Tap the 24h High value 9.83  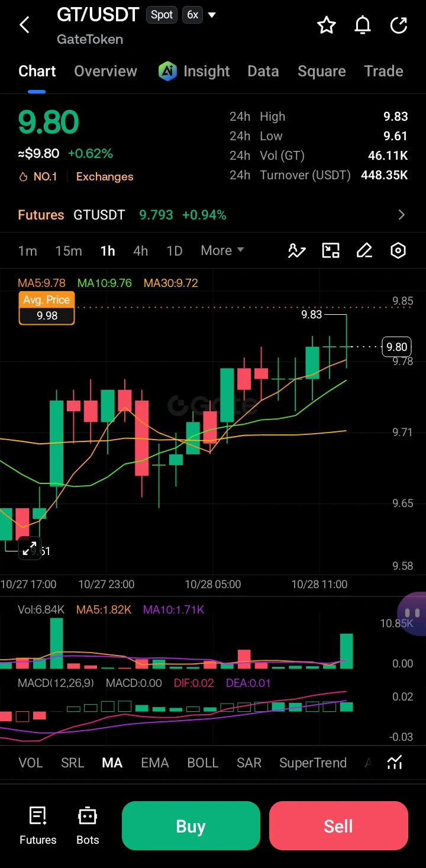click(x=396, y=117)
